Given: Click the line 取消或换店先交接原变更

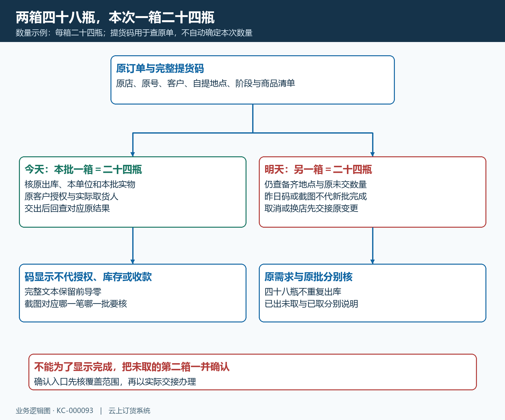Looking at the screenshot, I should pyautogui.click(x=312, y=208).
